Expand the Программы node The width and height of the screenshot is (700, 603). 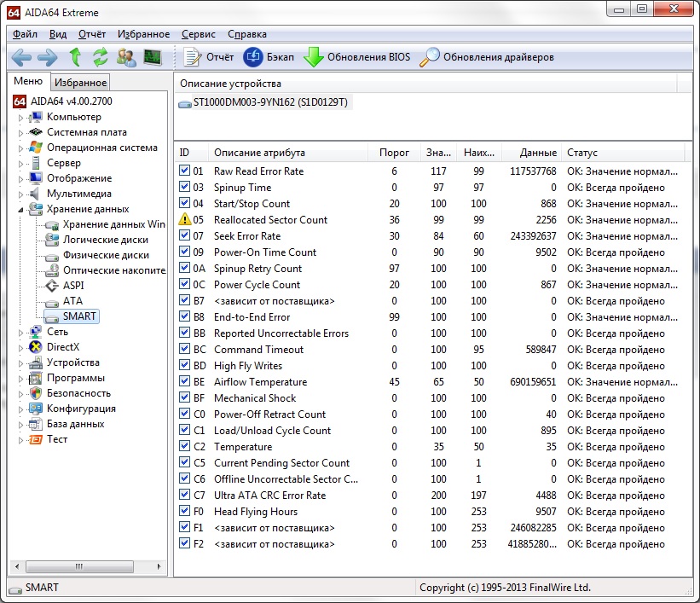click(20, 379)
